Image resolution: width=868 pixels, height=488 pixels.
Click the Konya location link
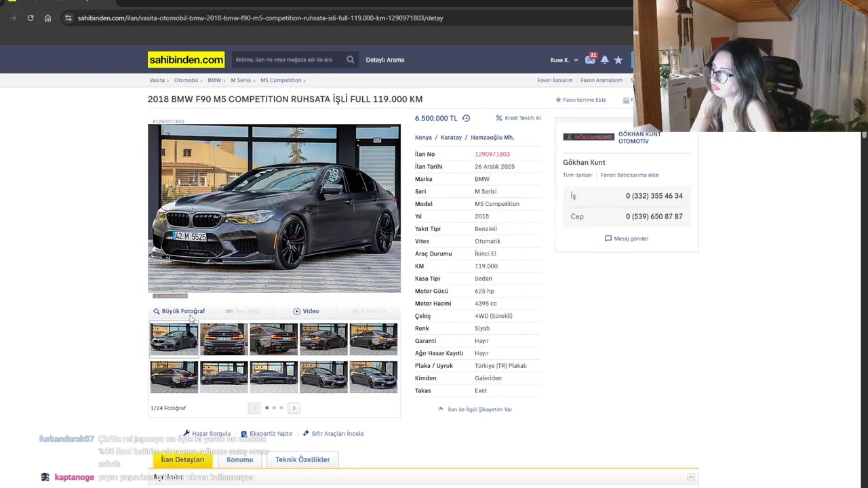coord(423,138)
